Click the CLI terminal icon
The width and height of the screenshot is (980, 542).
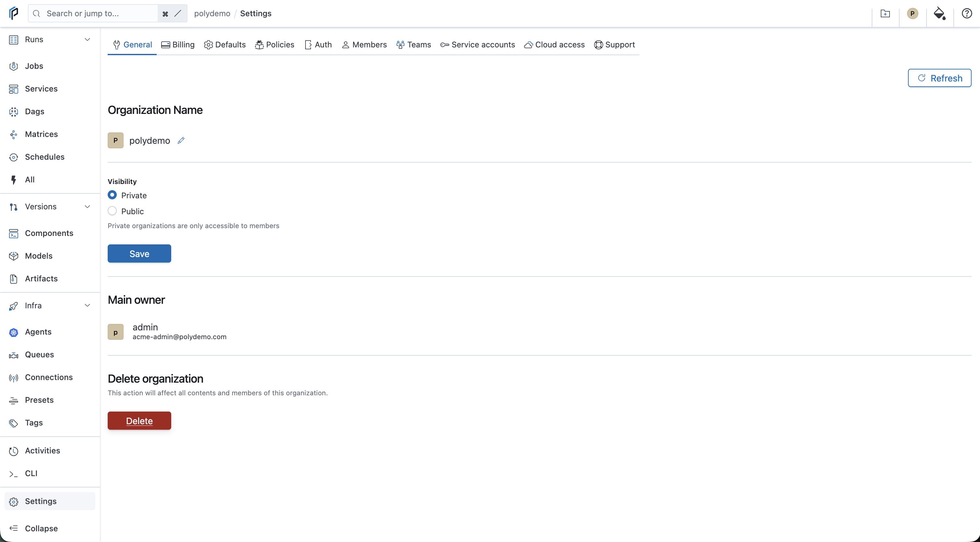point(14,474)
